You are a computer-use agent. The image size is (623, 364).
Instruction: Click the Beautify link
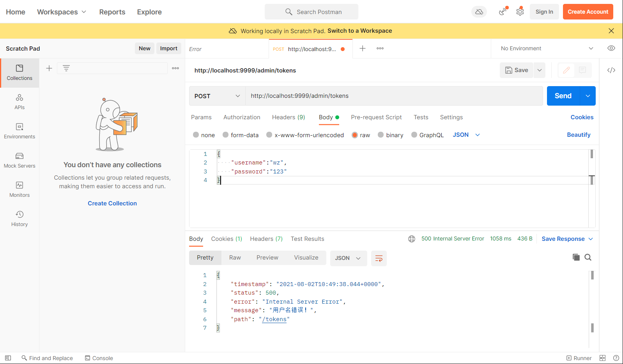pos(579,135)
